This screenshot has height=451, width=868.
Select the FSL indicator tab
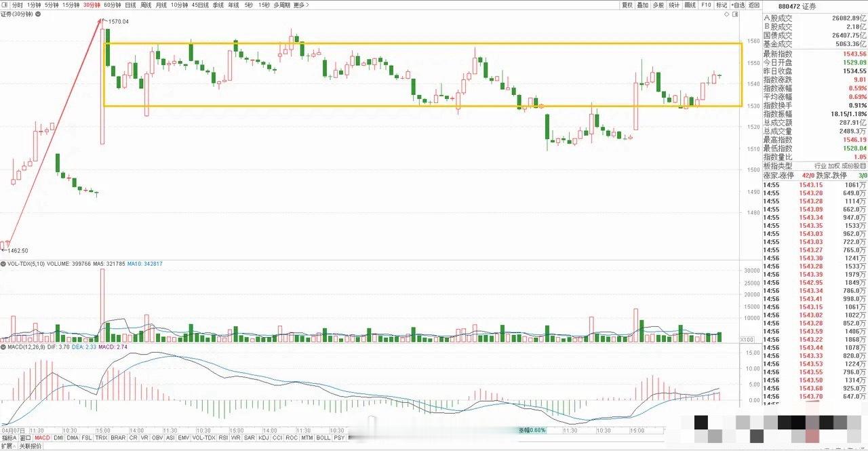click(x=86, y=438)
